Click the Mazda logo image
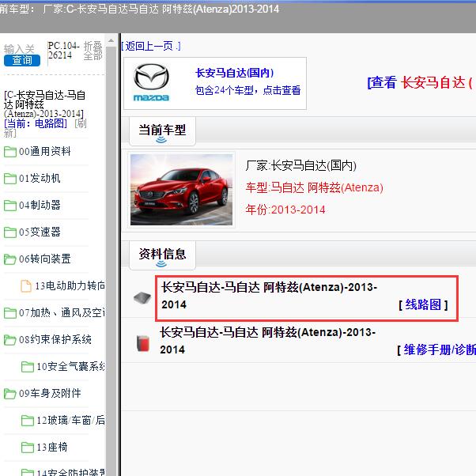Image resolution: width=476 pixels, height=476 pixels. (x=151, y=82)
